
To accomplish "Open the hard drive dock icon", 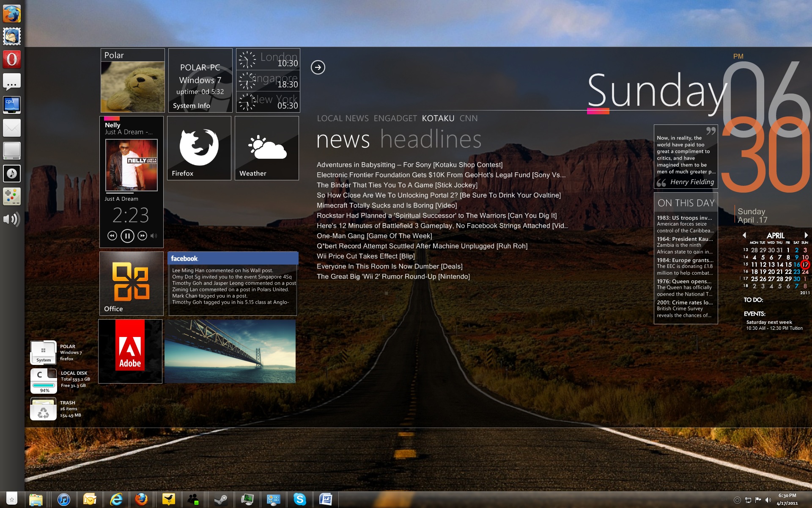I will coord(12,151).
